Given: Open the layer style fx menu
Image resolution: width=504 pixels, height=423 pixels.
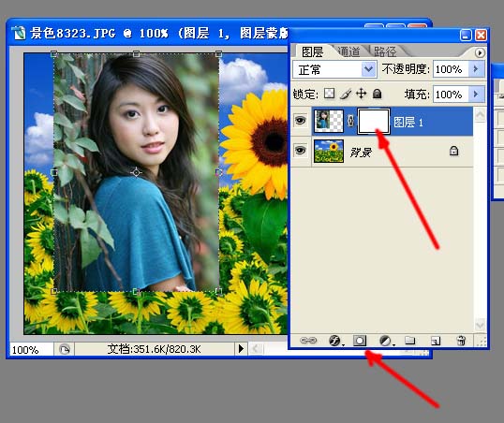Looking at the screenshot, I should [335, 341].
